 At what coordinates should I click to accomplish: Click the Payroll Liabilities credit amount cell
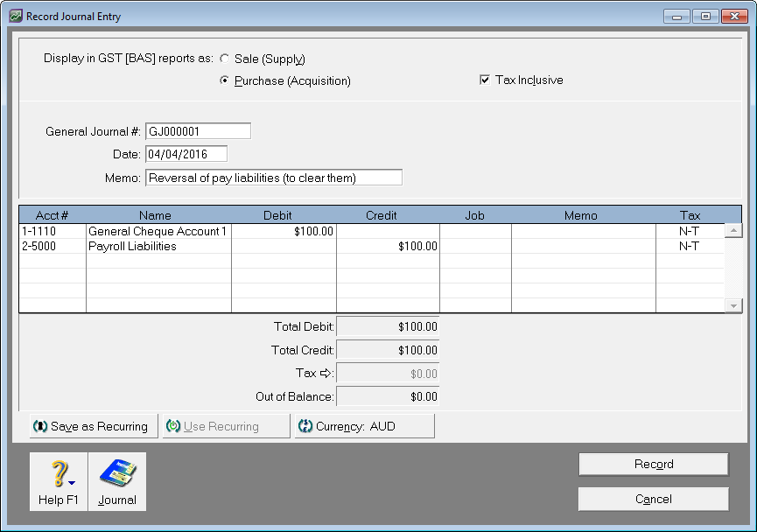388,247
